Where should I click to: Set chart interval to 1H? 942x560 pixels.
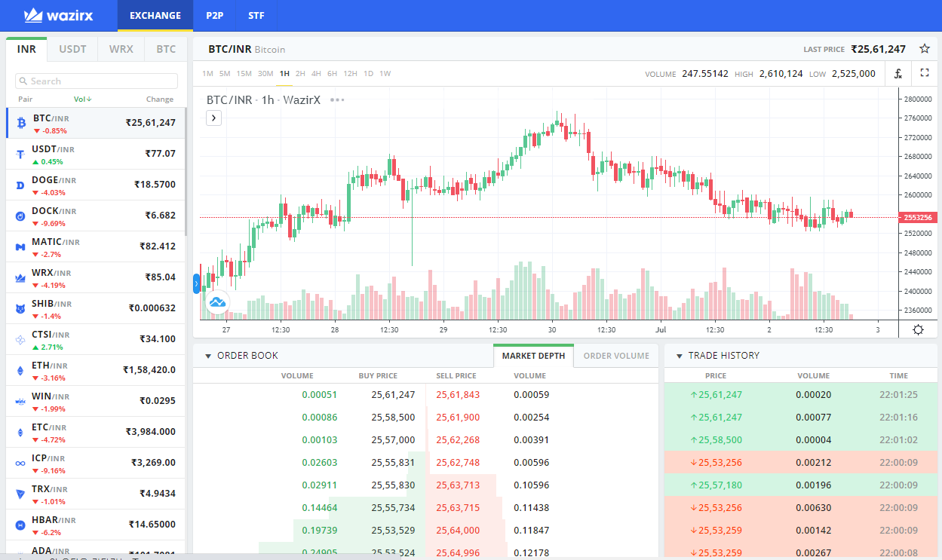pos(284,74)
